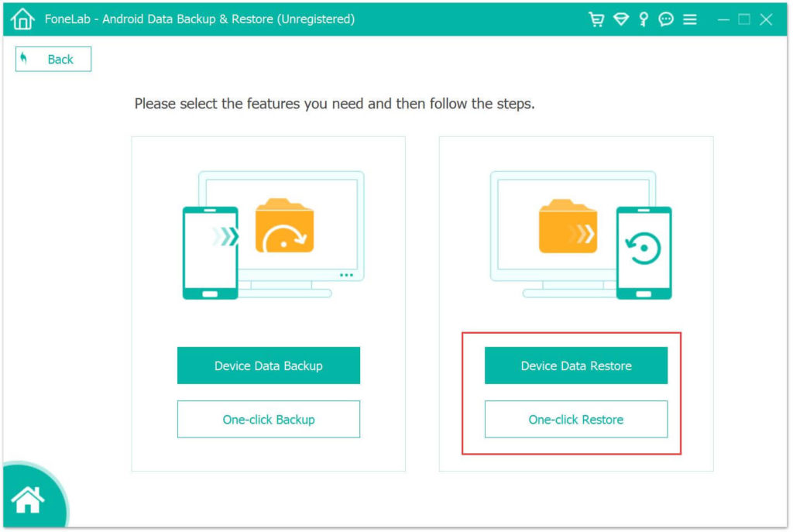The width and height of the screenshot is (793, 532).
Task: Open the shopping cart purchase icon
Action: (597, 19)
